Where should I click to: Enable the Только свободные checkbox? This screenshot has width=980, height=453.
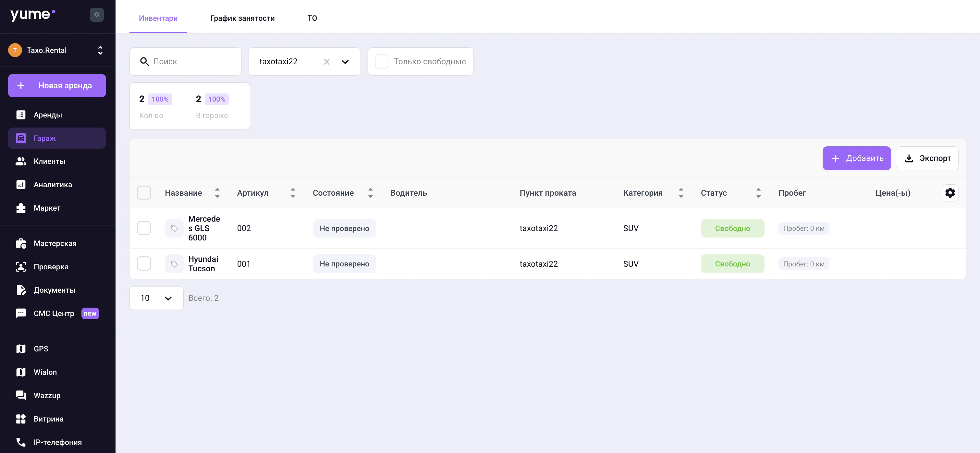[x=382, y=62]
